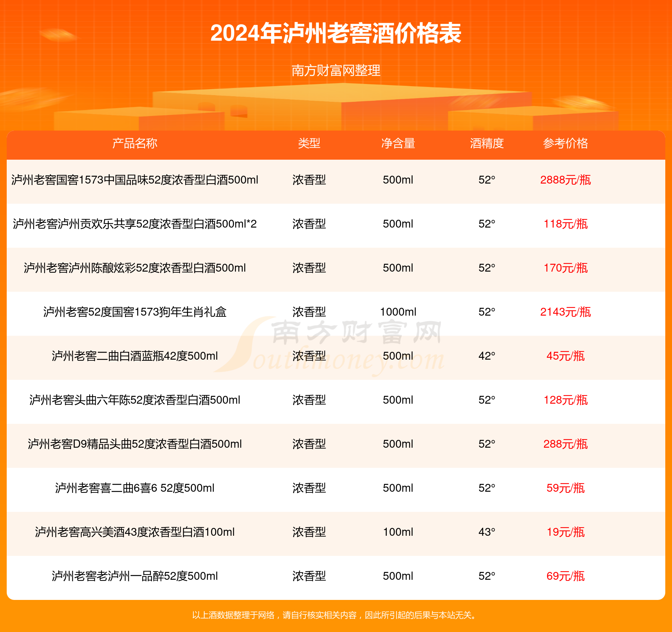This screenshot has height=632, width=672.
Task: Click the price 69元/瓶
Action: (566, 576)
